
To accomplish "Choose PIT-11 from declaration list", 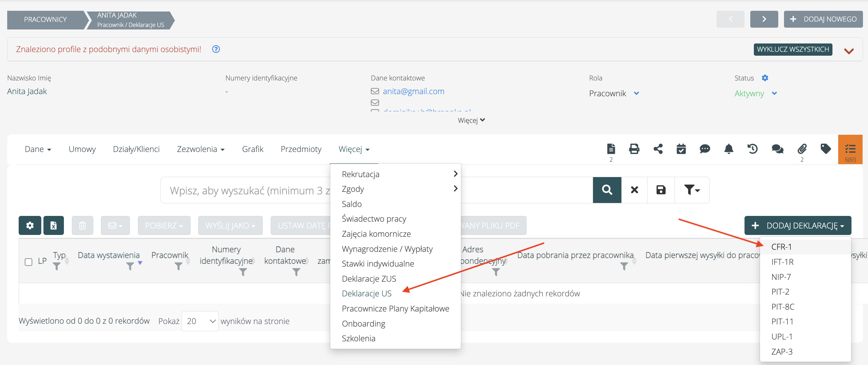I will (x=782, y=322).
